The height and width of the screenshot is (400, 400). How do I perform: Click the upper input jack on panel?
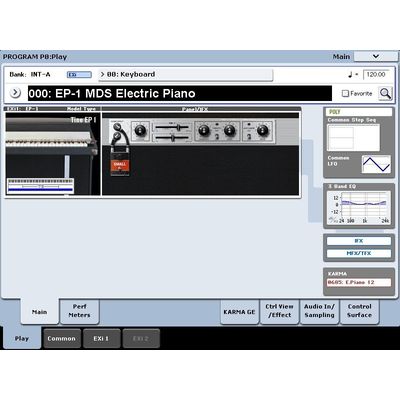117,127
